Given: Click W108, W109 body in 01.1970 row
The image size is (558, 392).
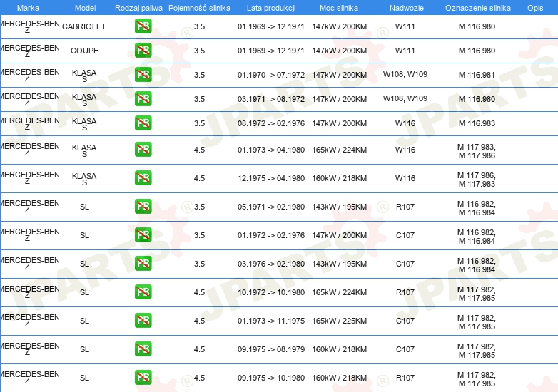Looking at the screenshot, I should point(405,74).
